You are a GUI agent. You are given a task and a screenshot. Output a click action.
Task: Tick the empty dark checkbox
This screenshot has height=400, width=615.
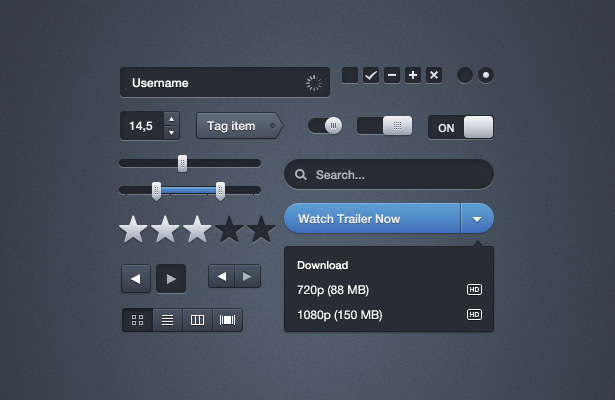(350, 75)
